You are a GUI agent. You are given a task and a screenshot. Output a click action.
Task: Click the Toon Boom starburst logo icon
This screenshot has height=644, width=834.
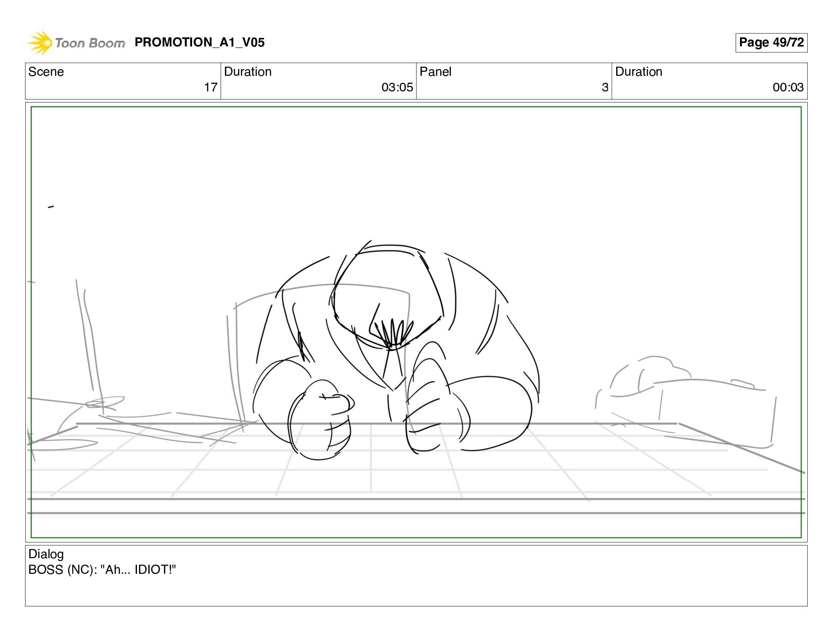(x=39, y=43)
